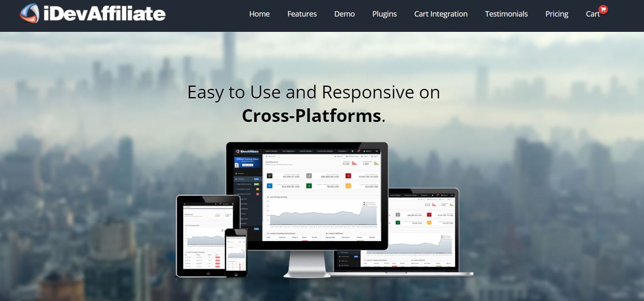Select Demo in the navigation bar
Image resolution: width=644 pixels, height=301 pixels.
(345, 14)
